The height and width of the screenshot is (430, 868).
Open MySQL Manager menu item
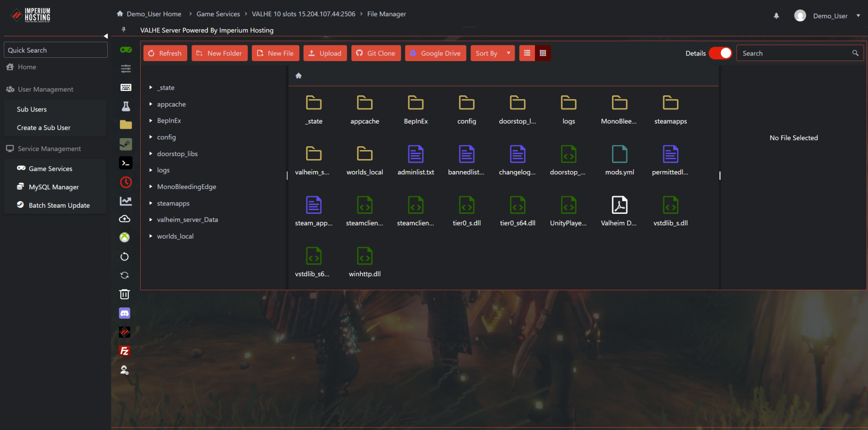pos(54,187)
